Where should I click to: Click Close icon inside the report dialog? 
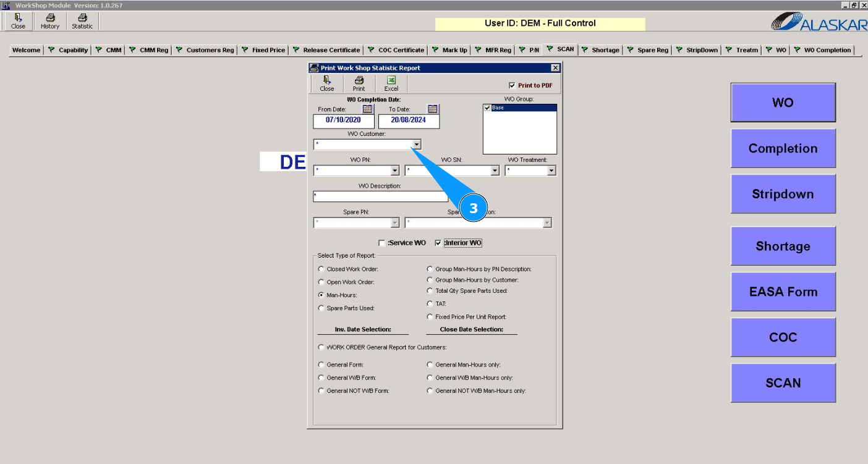[327, 83]
